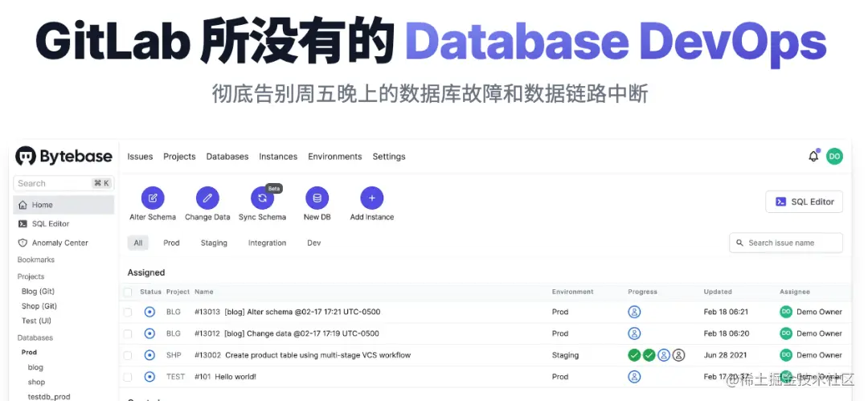Click blue person stage icon in #13002 progress

(x=664, y=355)
